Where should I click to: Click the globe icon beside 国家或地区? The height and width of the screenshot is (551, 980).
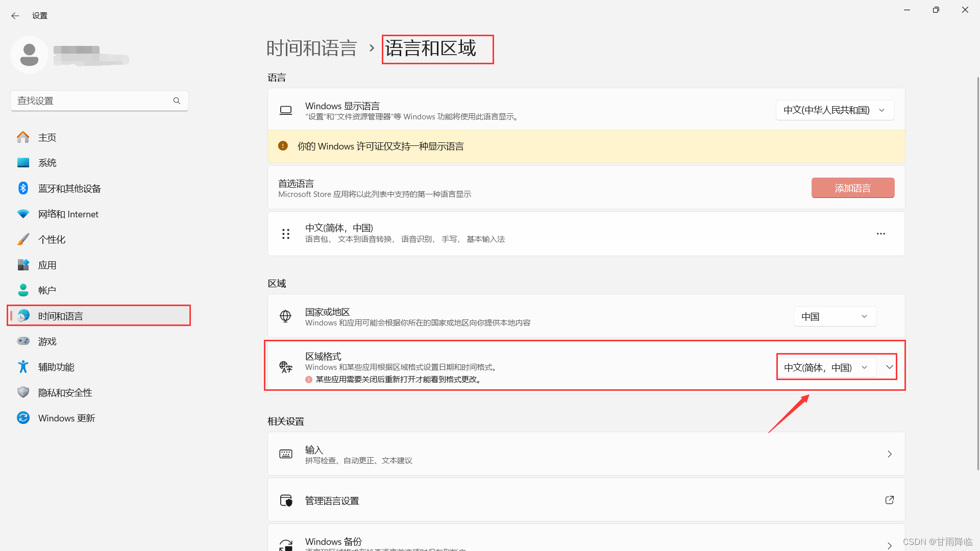pos(286,316)
